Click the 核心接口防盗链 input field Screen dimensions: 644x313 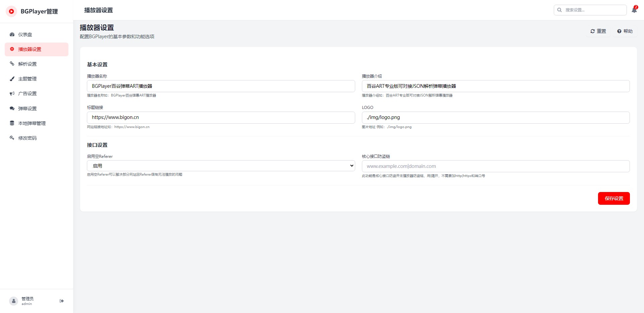pos(495,166)
